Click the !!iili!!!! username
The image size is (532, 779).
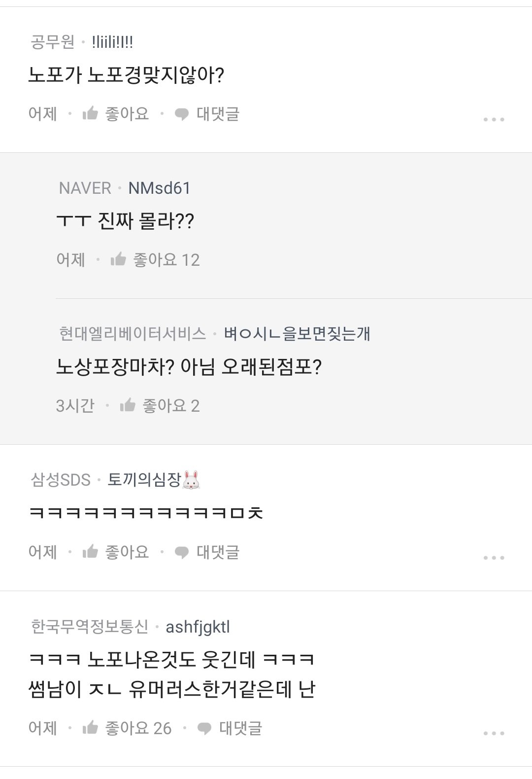112,42
